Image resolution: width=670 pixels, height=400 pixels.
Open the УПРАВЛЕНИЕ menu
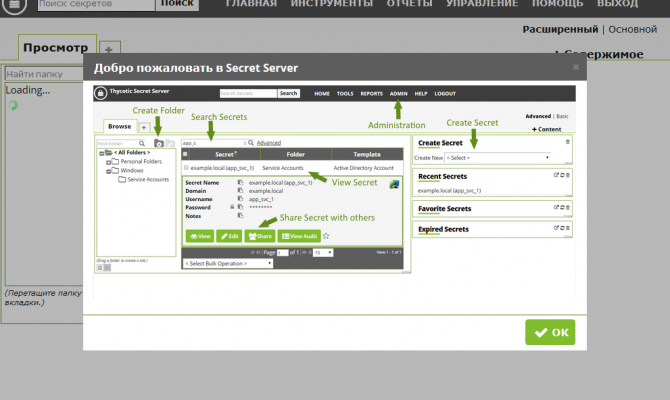[x=482, y=4]
